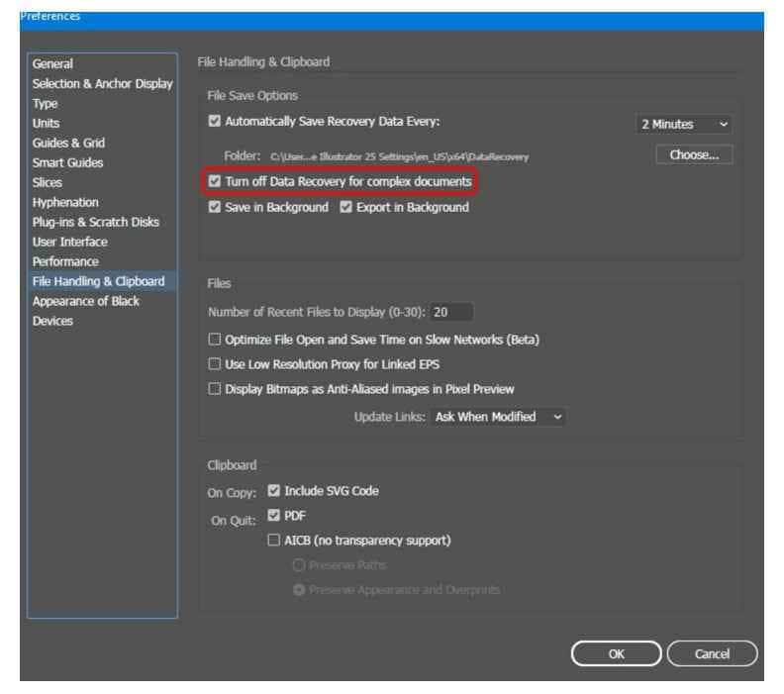
Task: Select the Preserve Paths radio button
Action: pos(299,565)
